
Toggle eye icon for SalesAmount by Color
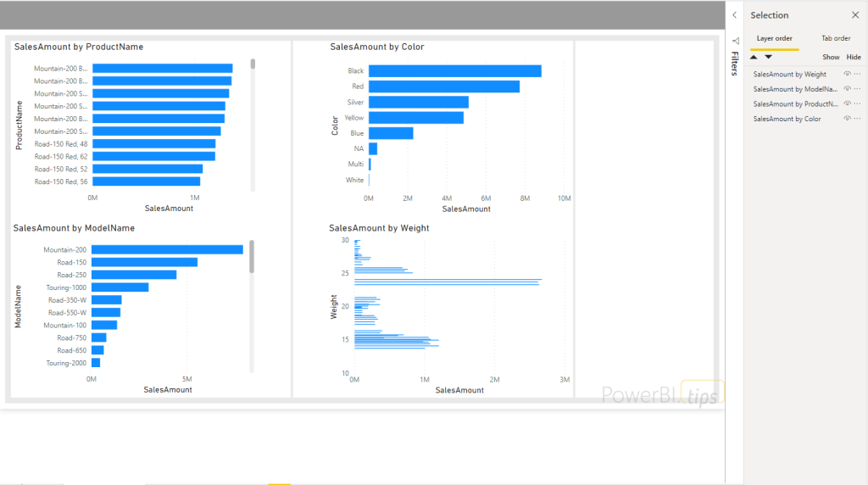[847, 119]
